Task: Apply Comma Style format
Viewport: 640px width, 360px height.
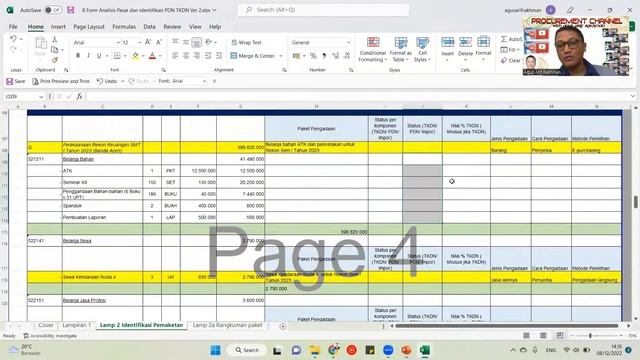Action: [x=324, y=56]
